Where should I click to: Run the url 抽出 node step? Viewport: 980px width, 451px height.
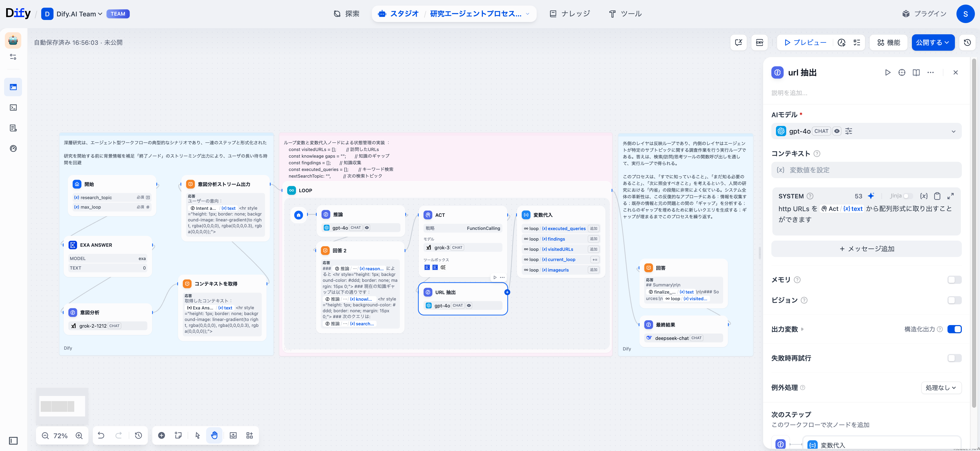pos(888,73)
